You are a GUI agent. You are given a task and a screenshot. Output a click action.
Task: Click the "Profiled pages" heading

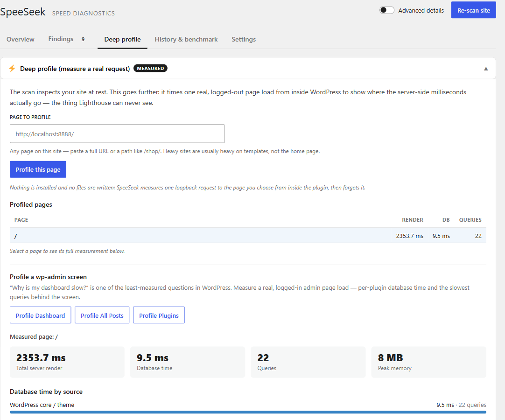31,204
